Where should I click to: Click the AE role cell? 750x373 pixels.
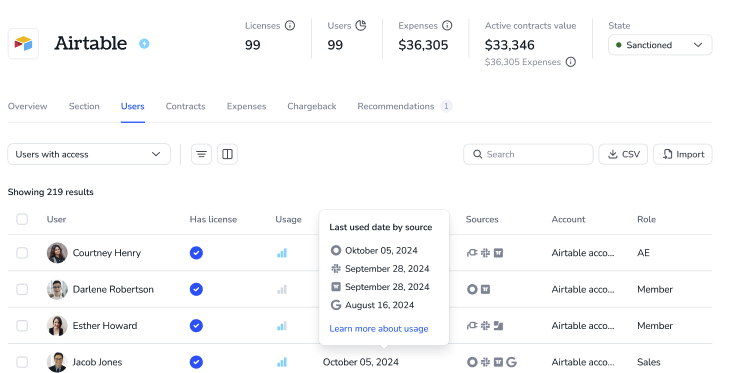[x=643, y=253]
